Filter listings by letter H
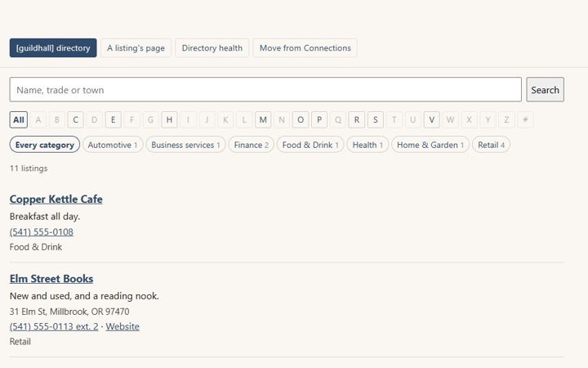Image resolution: width=588 pixels, height=368 pixels. click(169, 119)
